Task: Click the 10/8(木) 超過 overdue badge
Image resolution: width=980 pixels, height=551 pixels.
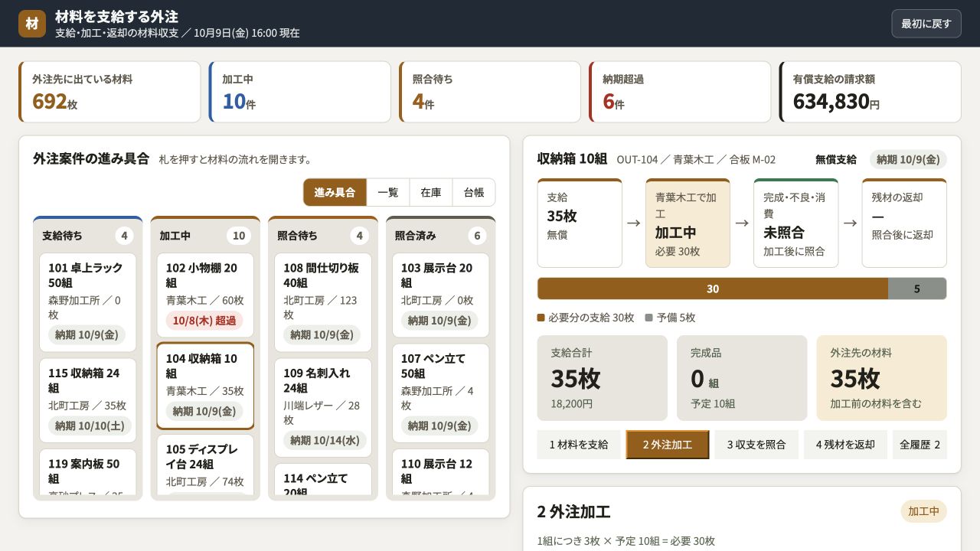Action: click(x=204, y=321)
